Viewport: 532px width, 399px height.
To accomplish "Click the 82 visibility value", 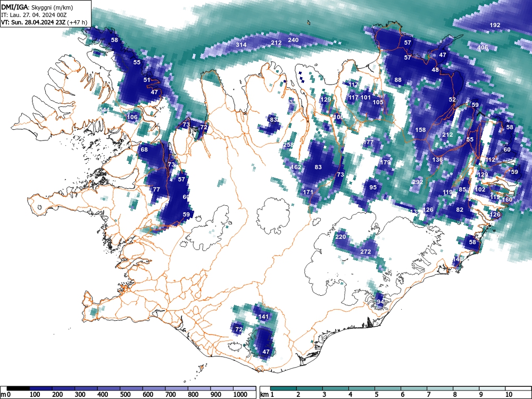I will [x=460, y=209].
